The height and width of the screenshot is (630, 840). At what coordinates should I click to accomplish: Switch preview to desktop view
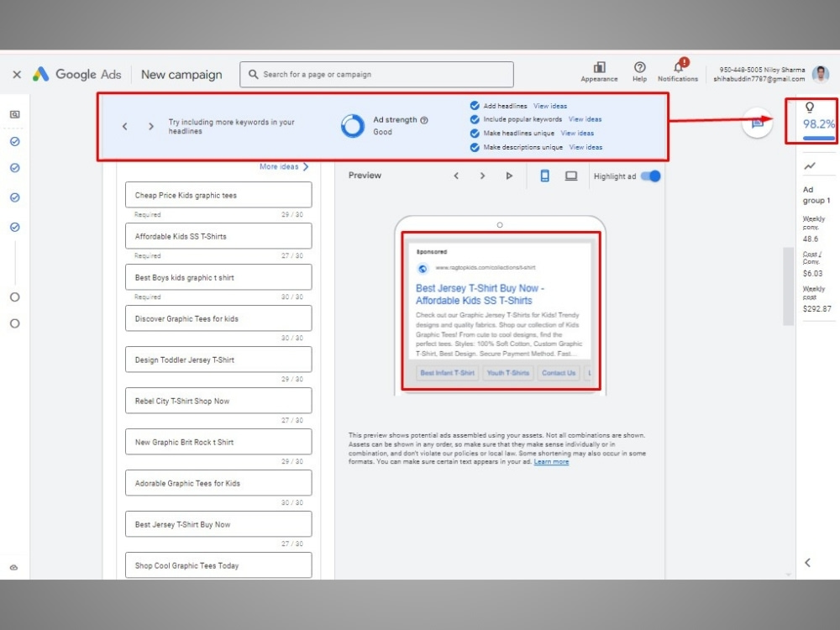571,176
